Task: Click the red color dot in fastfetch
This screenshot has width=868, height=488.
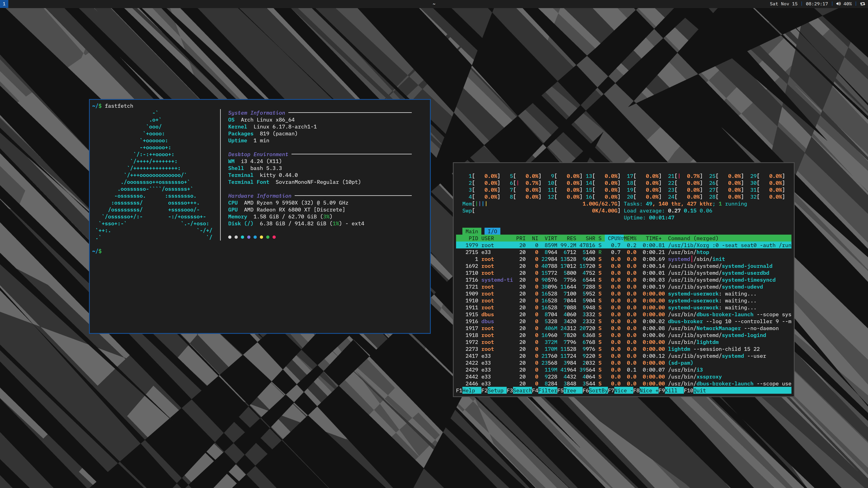Action: tap(274, 237)
